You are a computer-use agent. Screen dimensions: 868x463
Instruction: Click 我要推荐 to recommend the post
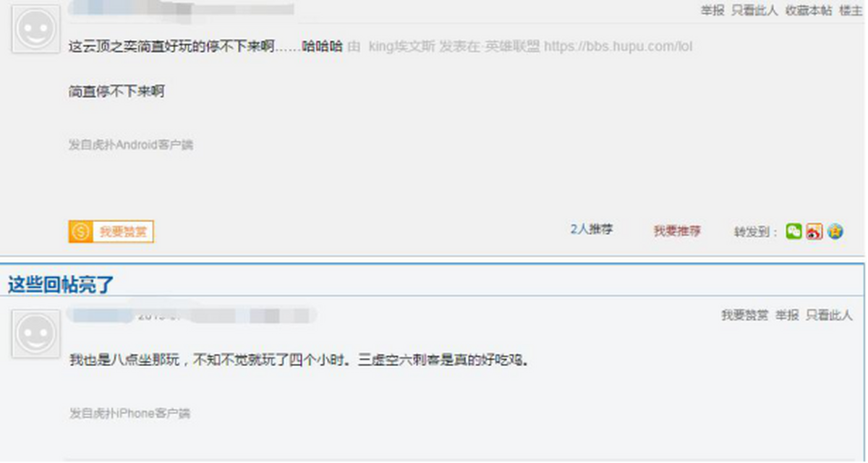[x=677, y=231]
